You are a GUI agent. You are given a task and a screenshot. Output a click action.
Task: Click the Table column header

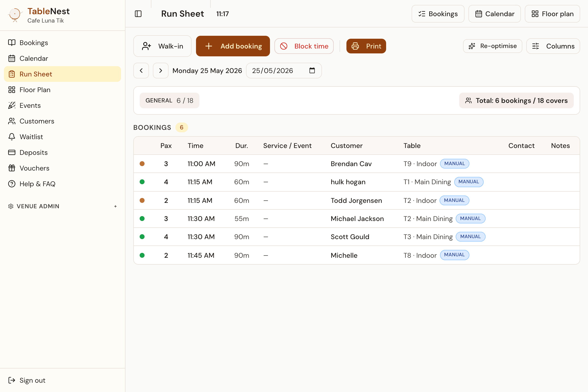[x=412, y=146]
